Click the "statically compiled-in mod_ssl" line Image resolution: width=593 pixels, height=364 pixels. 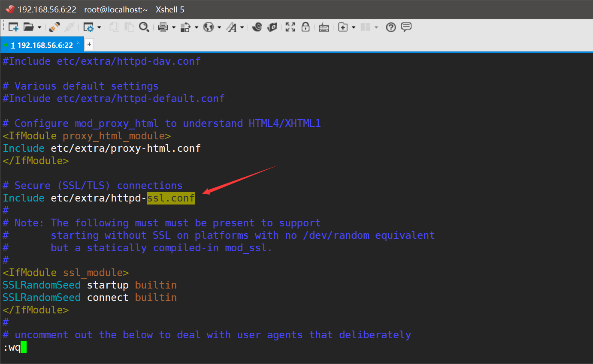pyautogui.click(x=137, y=248)
